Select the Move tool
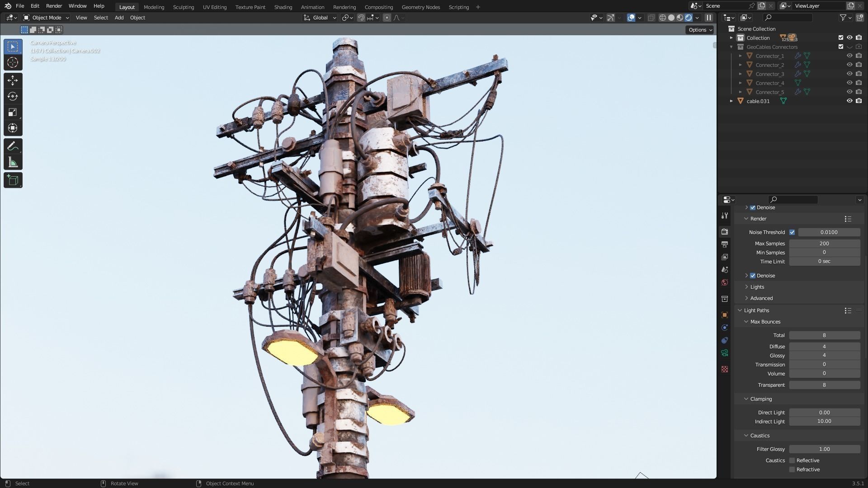The width and height of the screenshot is (868, 488). pos(13,80)
